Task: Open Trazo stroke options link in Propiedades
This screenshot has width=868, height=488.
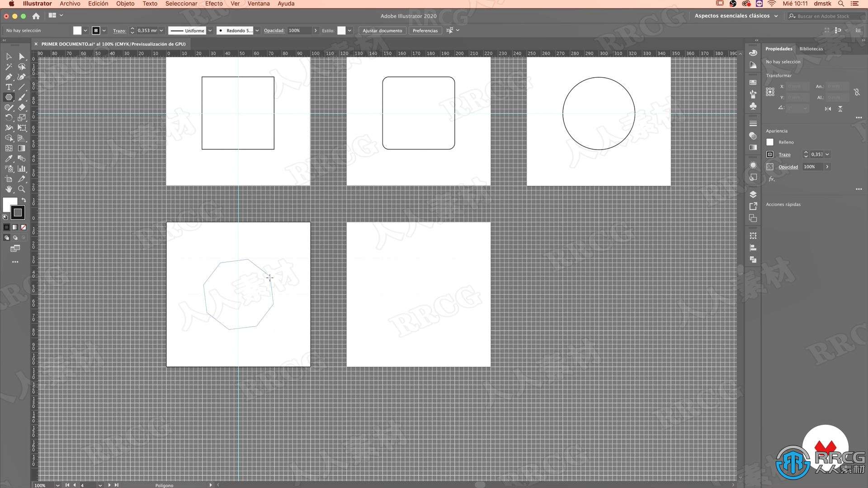Action: coord(784,155)
